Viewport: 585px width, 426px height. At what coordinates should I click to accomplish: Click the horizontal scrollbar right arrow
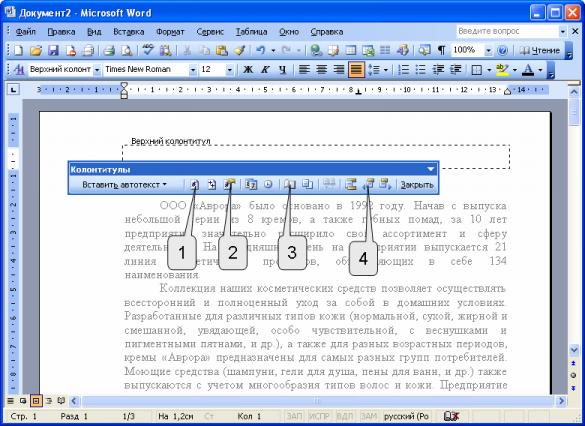click(561, 401)
